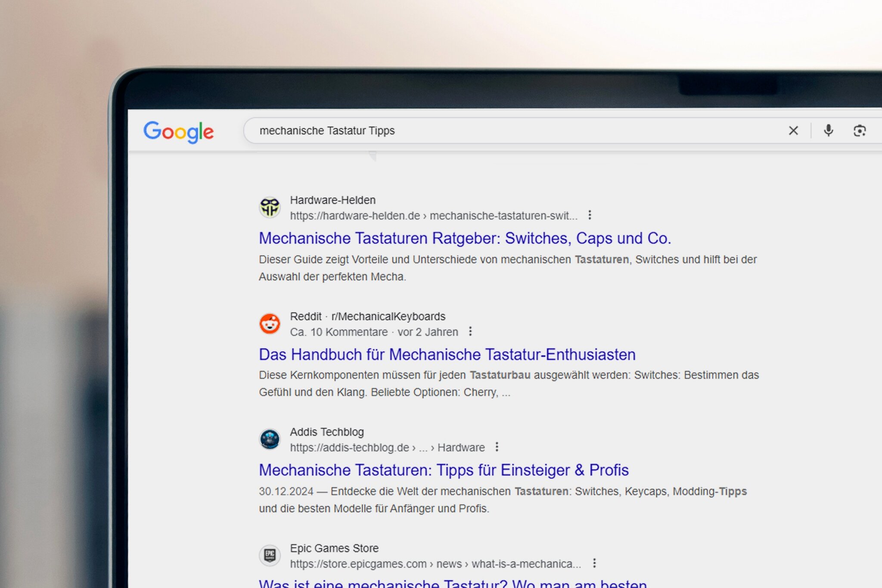This screenshot has height=588, width=882.
Task: Open Google Lens image search icon
Action: [x=859, y=131]
